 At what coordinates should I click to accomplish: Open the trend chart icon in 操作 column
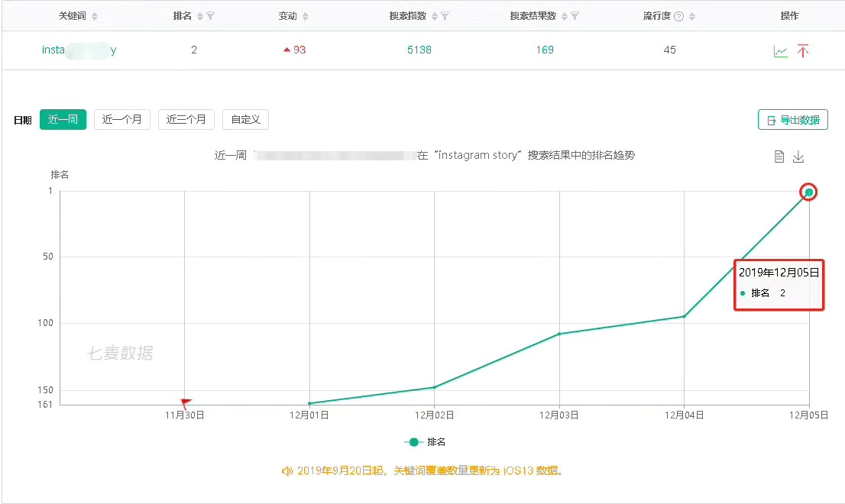tap(780, 51)
